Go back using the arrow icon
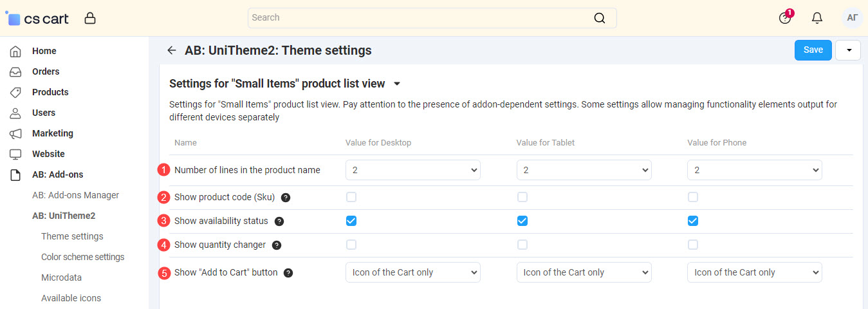This screenshot has height=309, width=868. click(171, 50)
